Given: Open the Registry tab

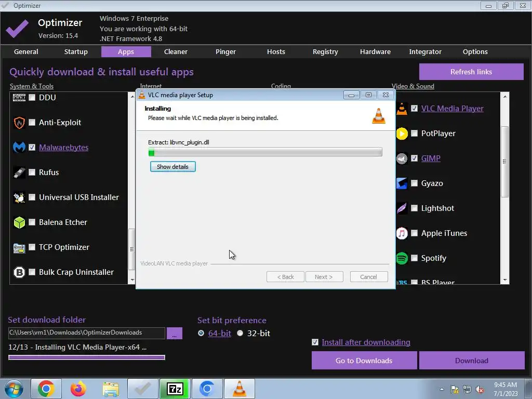Looking at the screenshot, I should pyautogui.click(x=325, y=52).
